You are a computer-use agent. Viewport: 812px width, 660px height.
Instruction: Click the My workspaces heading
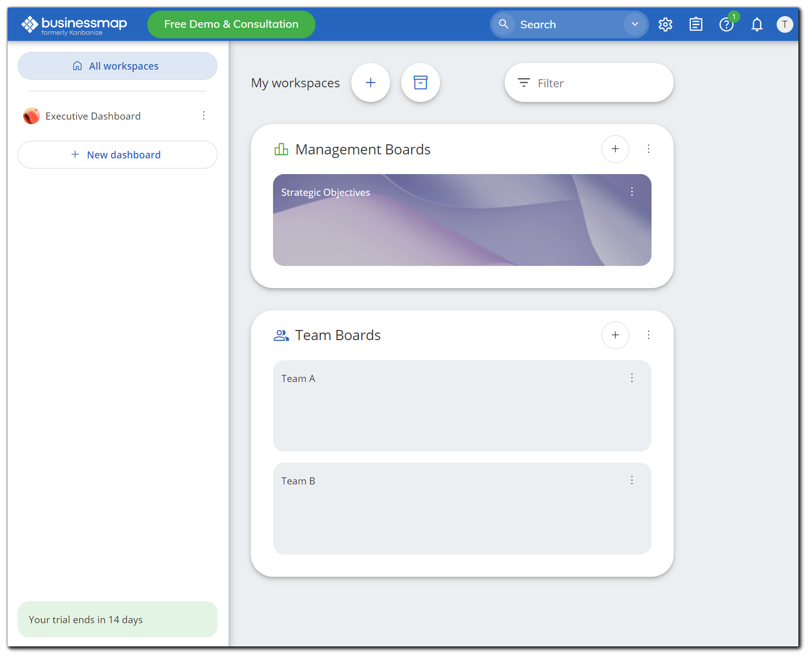pos(296,83)
